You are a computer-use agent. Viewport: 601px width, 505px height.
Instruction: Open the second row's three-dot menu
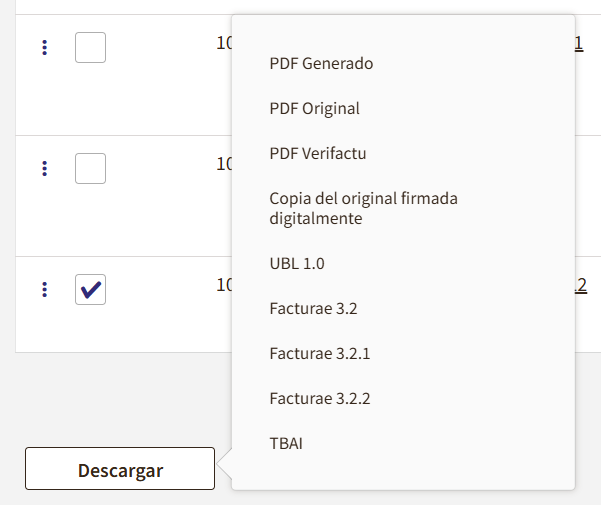tap(44, 168)
